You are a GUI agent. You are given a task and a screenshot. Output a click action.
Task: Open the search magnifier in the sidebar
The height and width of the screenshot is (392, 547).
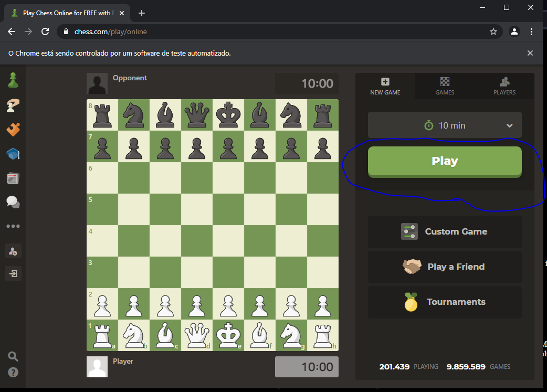click(13, 356)
